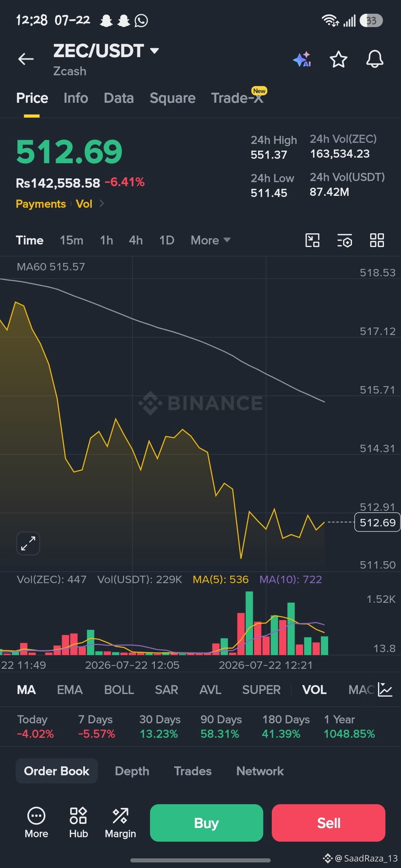Tap the green Buy button
Image resolution: width=401 pixels, height=868 pixels.
pyautogui.click(x=206, y=823)
